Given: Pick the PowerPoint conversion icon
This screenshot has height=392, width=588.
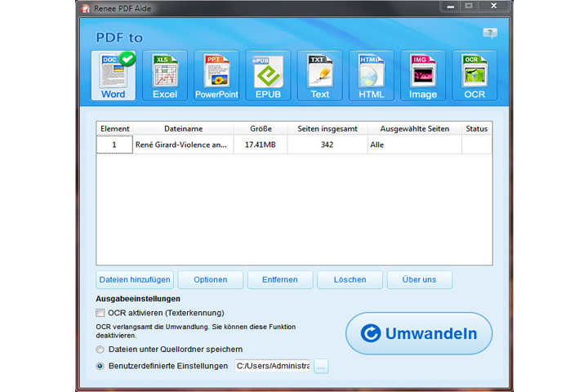Looking at the screenshot, I should [x=216, y=76].
